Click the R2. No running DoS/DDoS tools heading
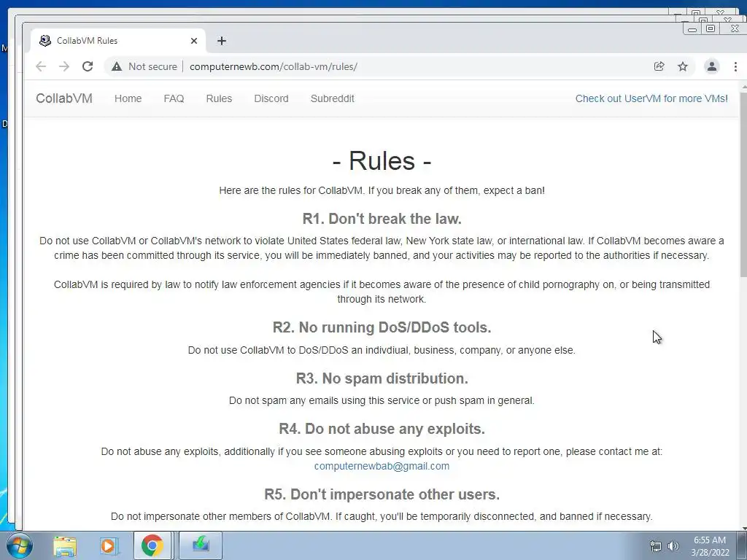Viewport: 747px width, 560px height. pyautogui.click(x=382, y=327)
